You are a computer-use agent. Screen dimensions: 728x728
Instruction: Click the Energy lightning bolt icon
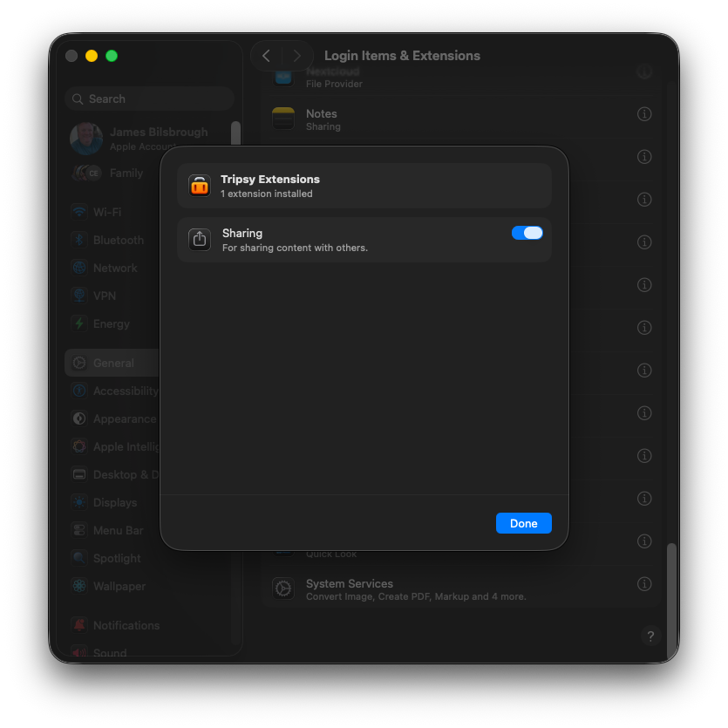point(79,323)
